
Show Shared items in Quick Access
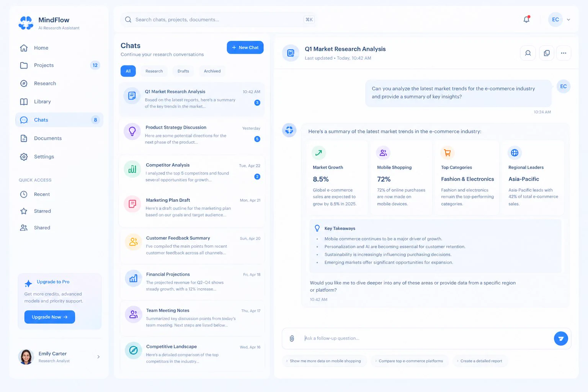tap(59, 228)
